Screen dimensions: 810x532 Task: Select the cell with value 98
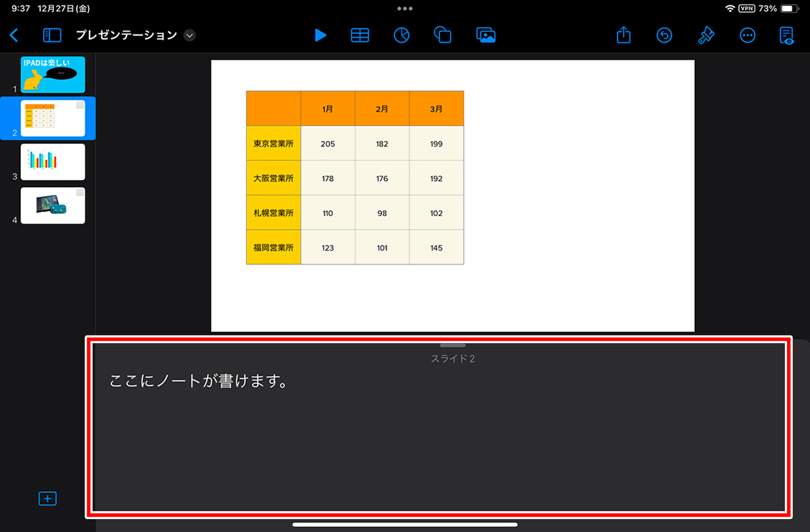[x=382, y=213]
